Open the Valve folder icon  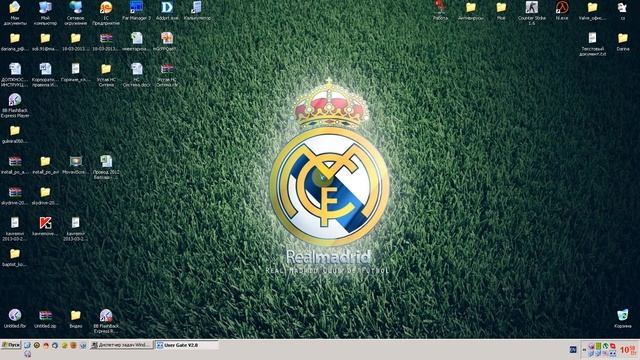click(592, 8)
